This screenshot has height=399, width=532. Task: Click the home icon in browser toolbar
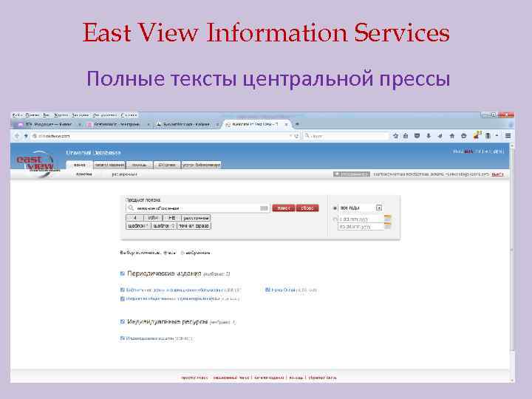pyautogui.click(x=451, y=136)
